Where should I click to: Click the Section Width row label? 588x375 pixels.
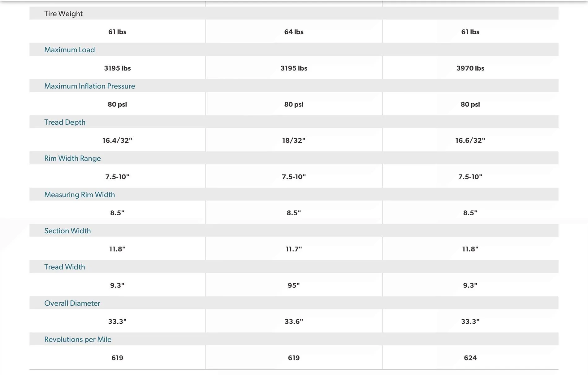click(x=67, y=231)
